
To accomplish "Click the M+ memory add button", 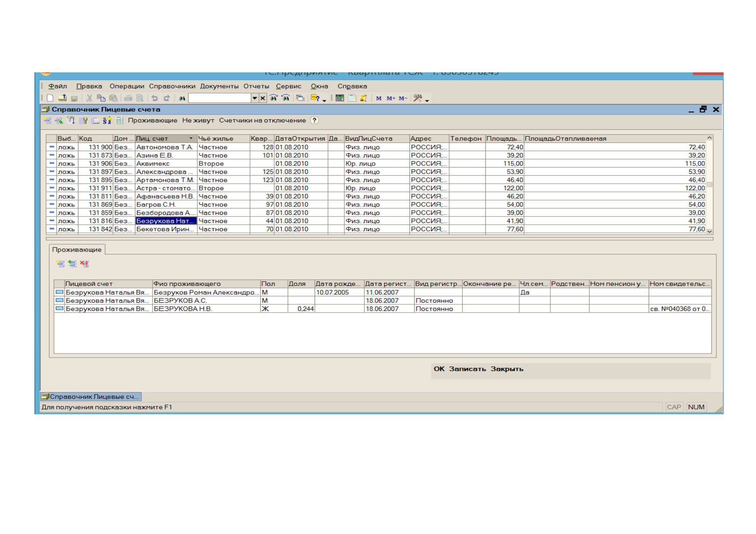I will (x=390, y=98).
